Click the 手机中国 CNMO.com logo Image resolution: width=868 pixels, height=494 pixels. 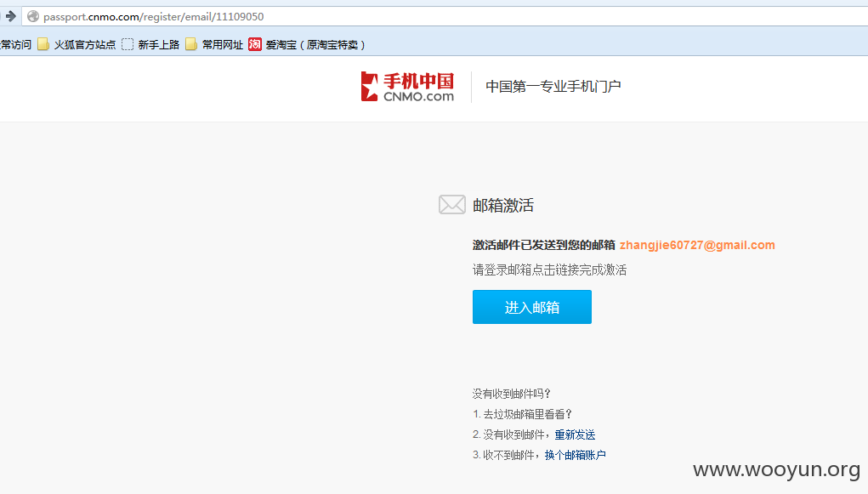407,87
